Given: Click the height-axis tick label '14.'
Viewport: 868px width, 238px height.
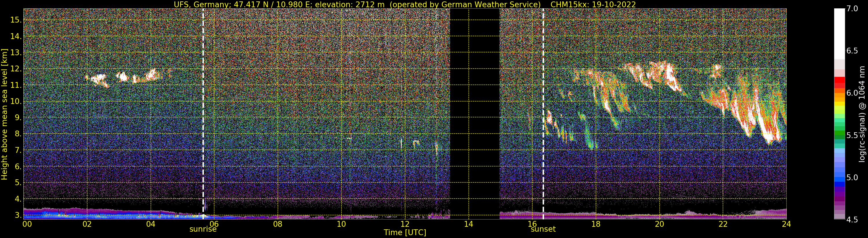Looking at the screenshot, I should (x=16, y=36).
